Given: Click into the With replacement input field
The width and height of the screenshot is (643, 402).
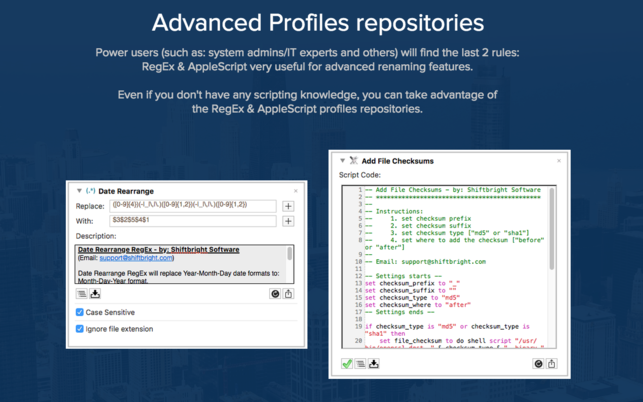Looking at the screenshot, I should 193,221.
